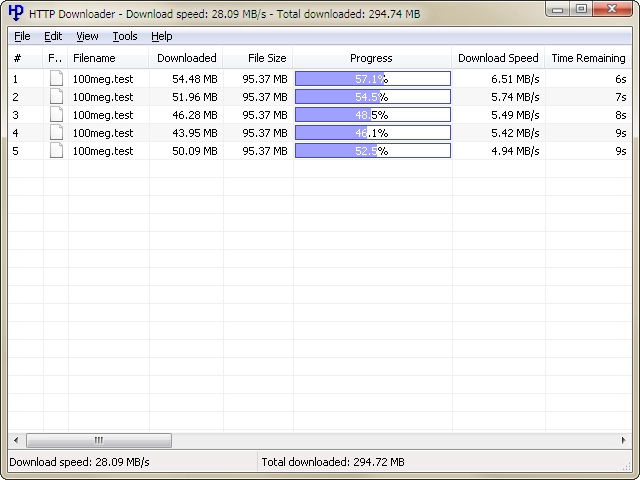Click the 50.09 MB downloaded value
640x480 pixels.
coord(195,151)
